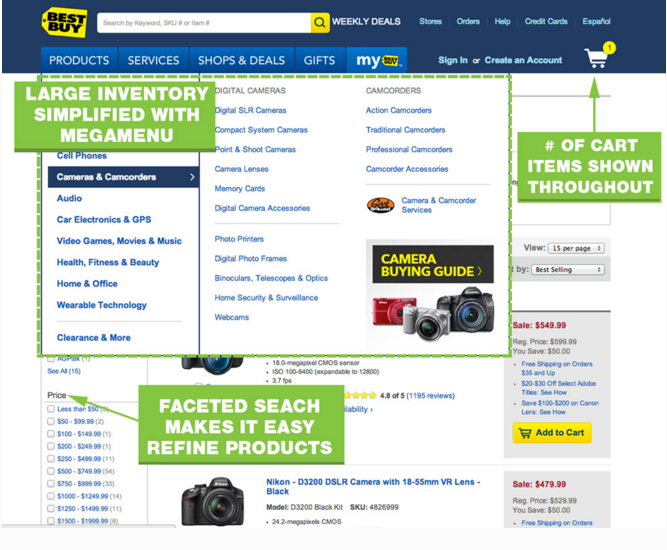Click the Digital SLR Cameras link
667x550 pixels.
(x=251, y=110)
